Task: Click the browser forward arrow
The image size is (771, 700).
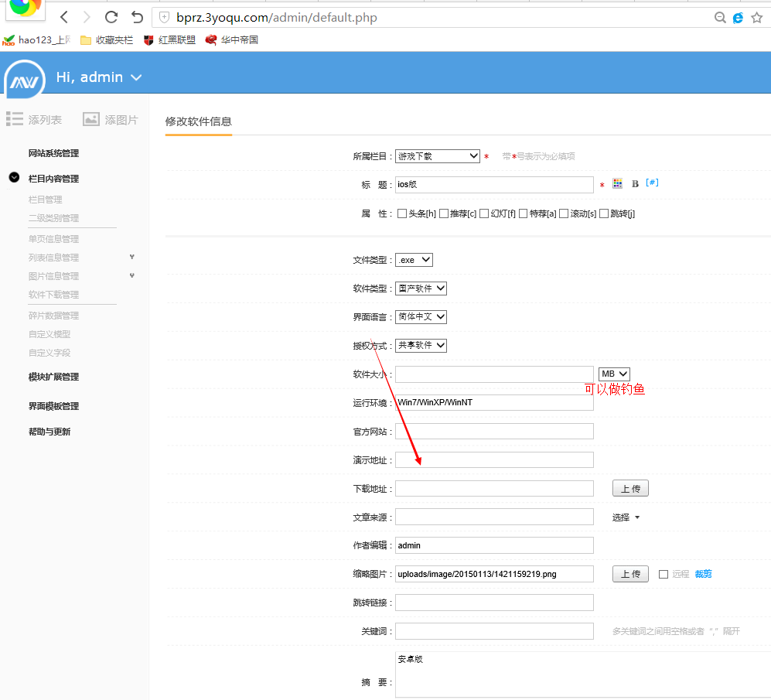Action: coord(87,17)
